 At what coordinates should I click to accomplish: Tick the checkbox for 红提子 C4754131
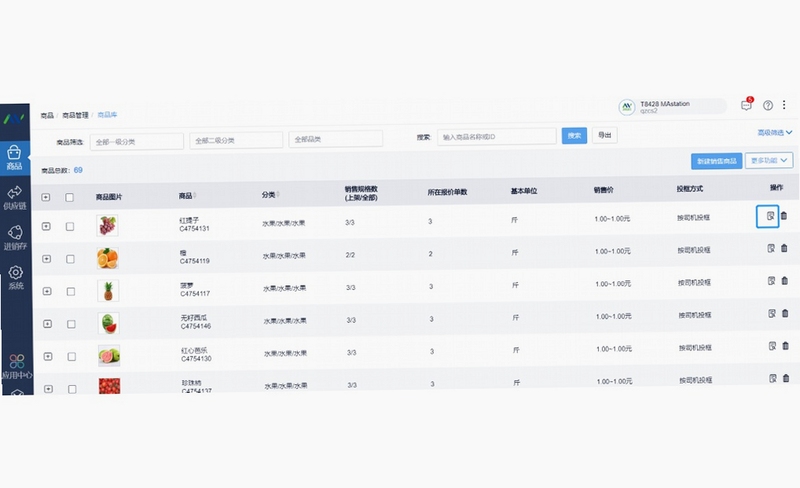(x=70, y=227)
